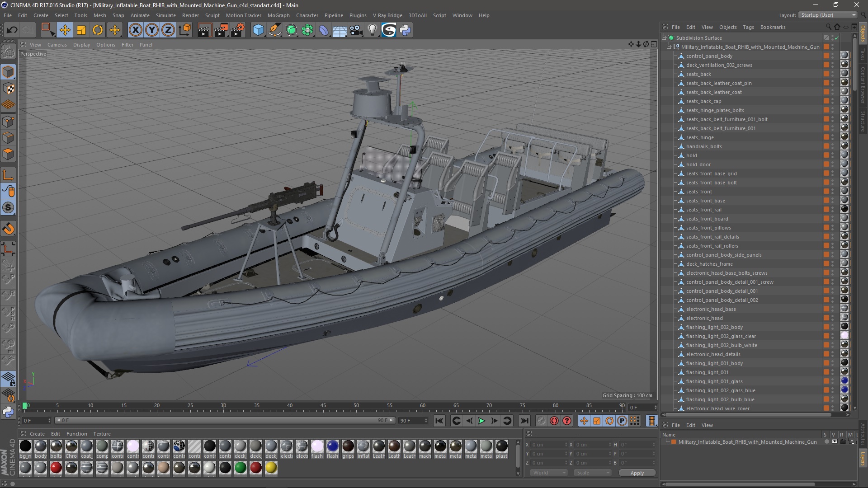Toggle Y axis lock
Viewport: 868px width, 488px height.
pos(152,30)
